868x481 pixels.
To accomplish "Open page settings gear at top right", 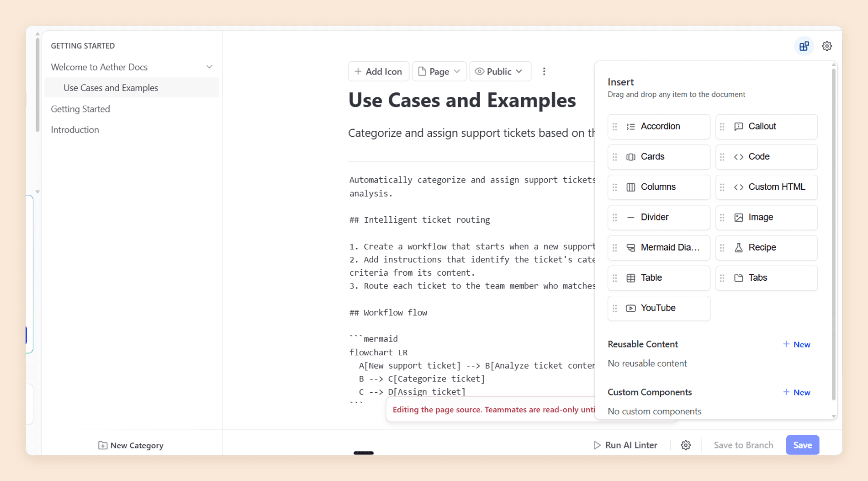I will [827, 46].
